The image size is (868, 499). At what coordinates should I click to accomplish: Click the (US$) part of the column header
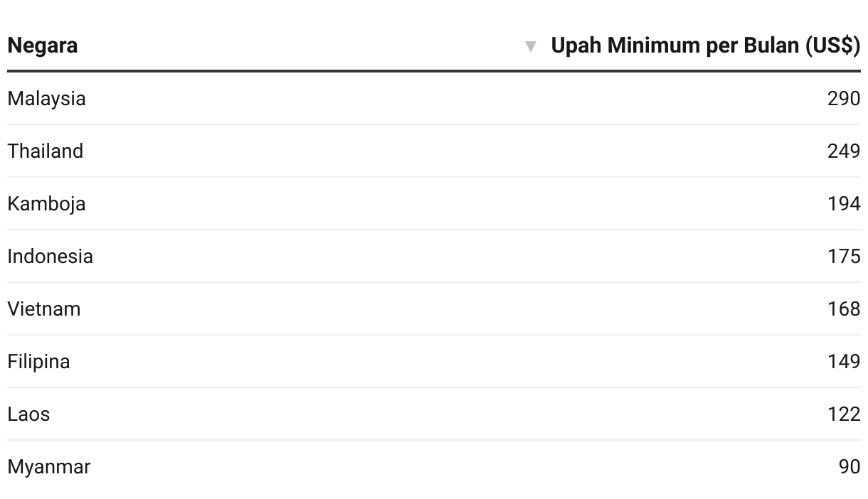832,45
